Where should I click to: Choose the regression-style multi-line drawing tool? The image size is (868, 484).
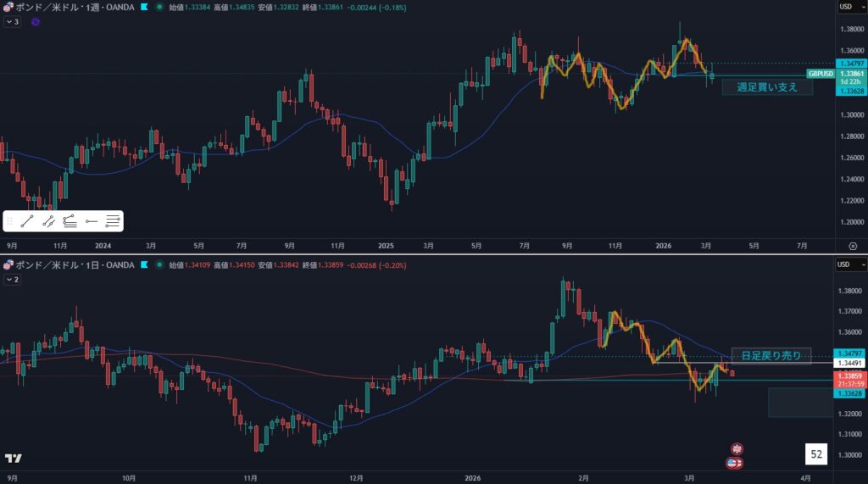click(70, 222)
